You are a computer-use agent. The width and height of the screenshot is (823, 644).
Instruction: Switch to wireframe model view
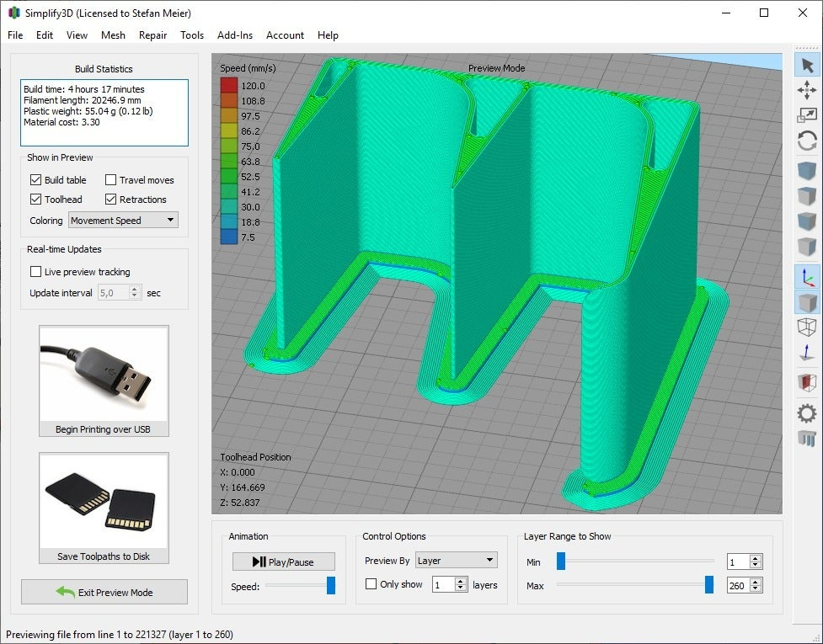[x=807, y=327]
